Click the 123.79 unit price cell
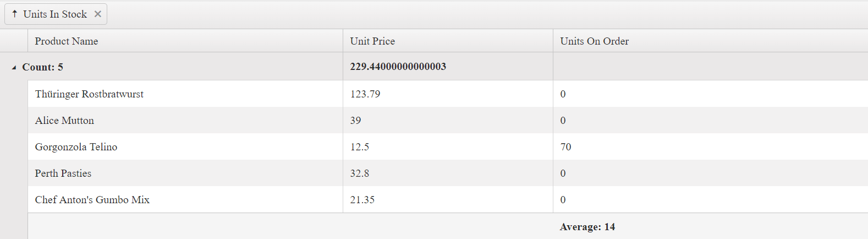 pyautogui.click(x=365, y=94)
